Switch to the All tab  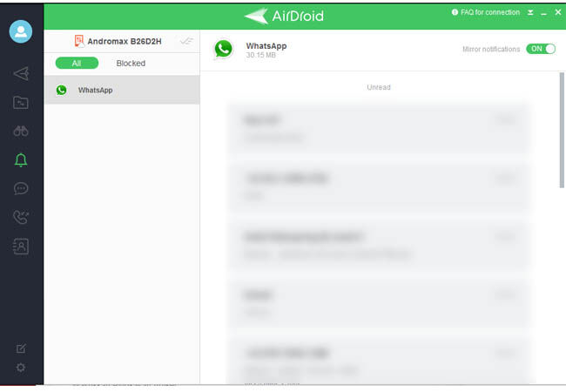coord(77,64)
